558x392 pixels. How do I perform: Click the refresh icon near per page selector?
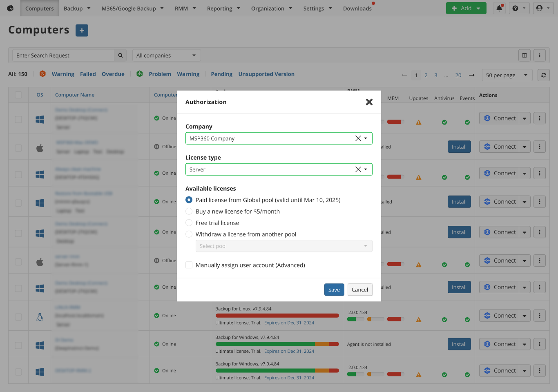coord(543,75)
